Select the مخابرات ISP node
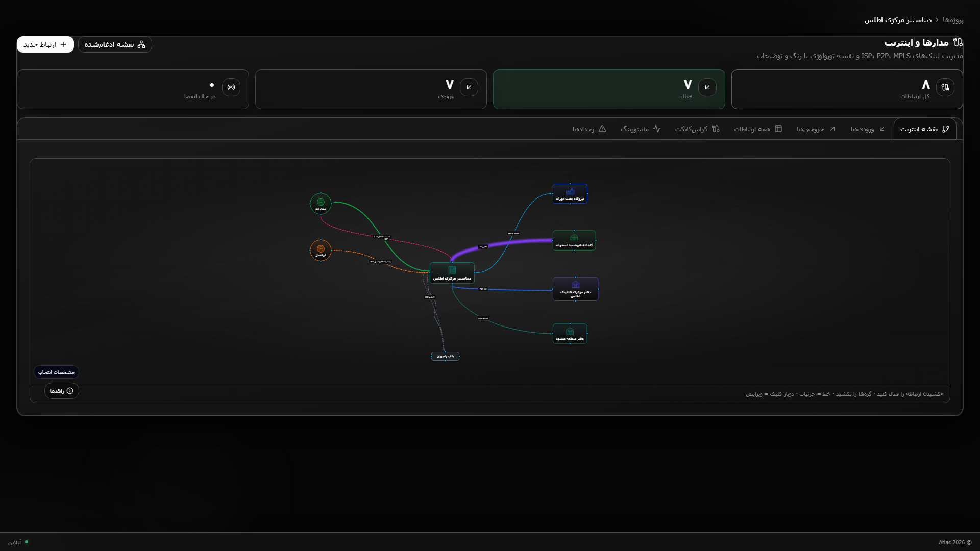 [321, 204]
